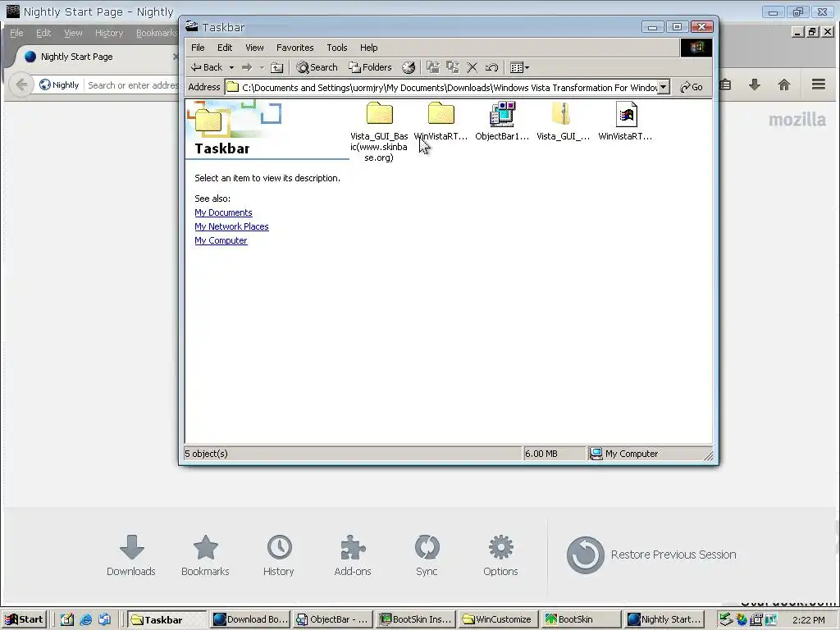Open the Help menu in Explorer
Viewport: 840px width, 630px height.
click(x=368, y=48)
